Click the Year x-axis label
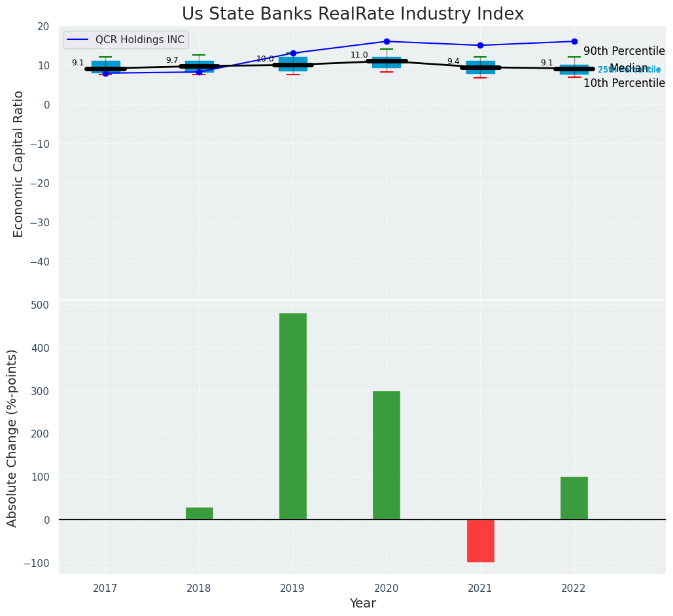 click(362, 604)
